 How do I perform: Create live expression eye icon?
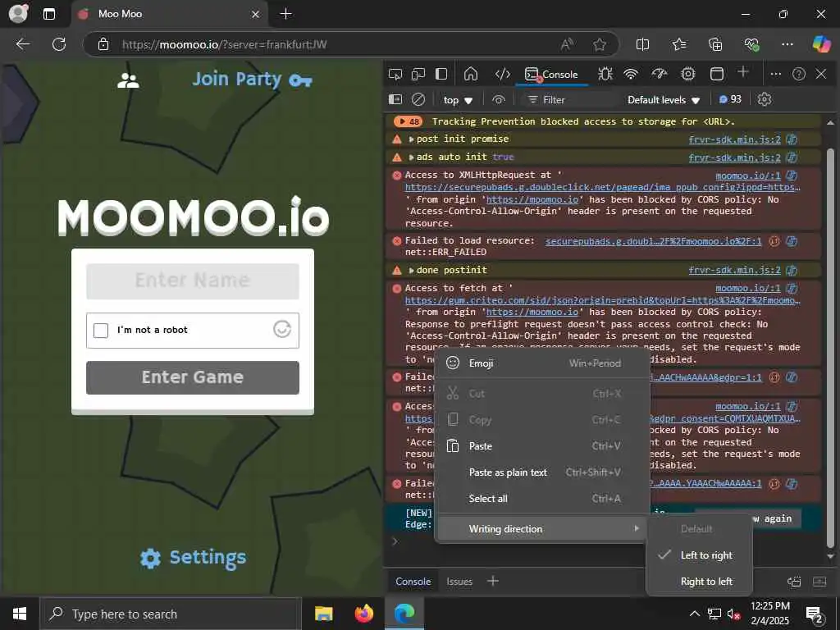click(x=499, y=99)
